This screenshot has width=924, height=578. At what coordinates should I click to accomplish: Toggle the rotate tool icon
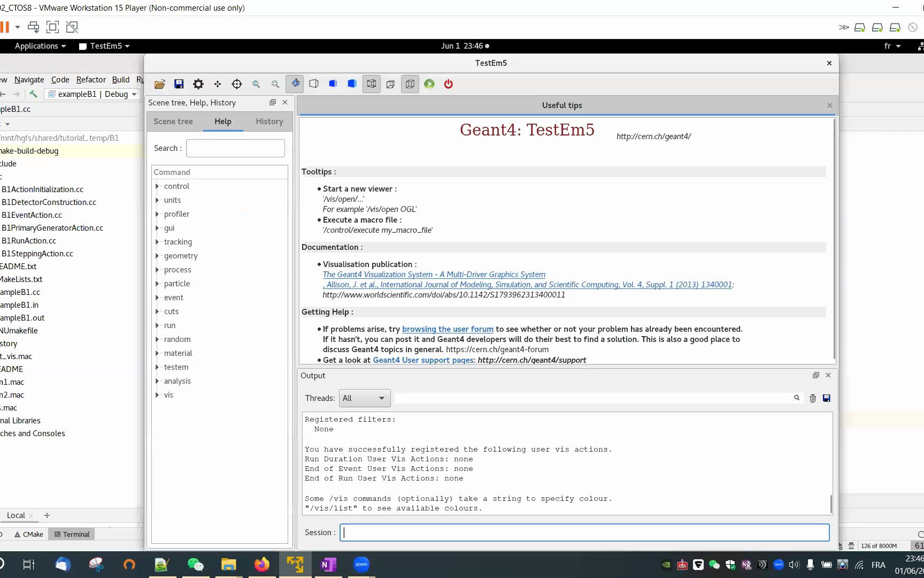click(295, 83)
